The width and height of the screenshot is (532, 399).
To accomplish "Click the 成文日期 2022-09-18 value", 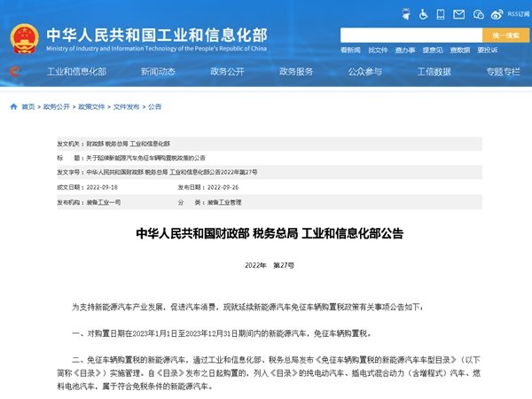I will [102, 187].
